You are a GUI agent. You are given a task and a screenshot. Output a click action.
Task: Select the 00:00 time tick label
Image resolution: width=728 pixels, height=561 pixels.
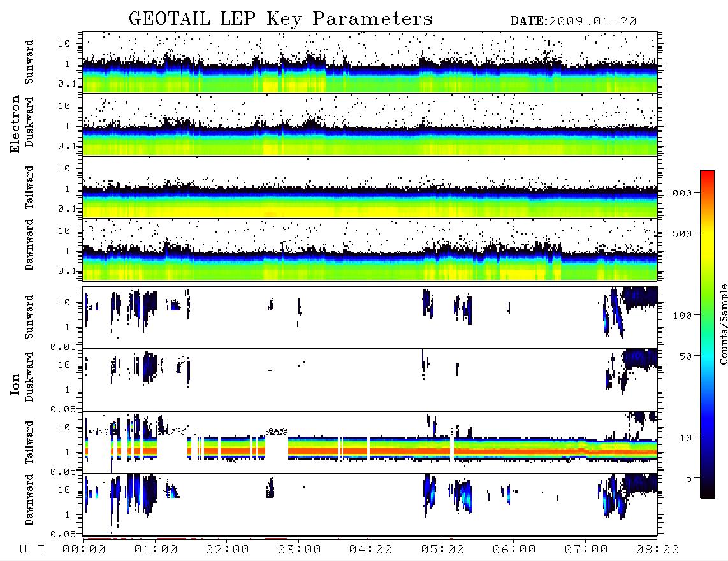click(x=84, y=550)
